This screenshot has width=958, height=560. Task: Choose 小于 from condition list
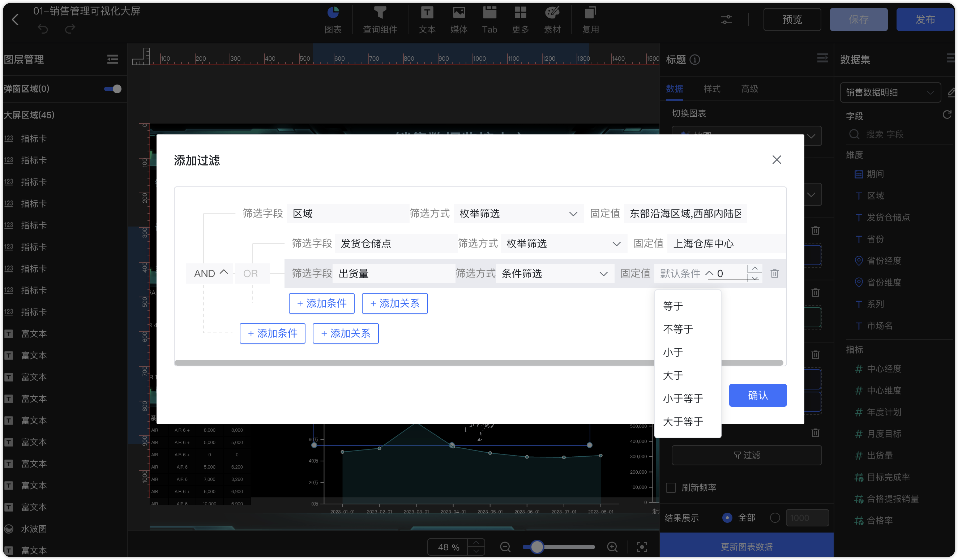[x=687, y=352]
